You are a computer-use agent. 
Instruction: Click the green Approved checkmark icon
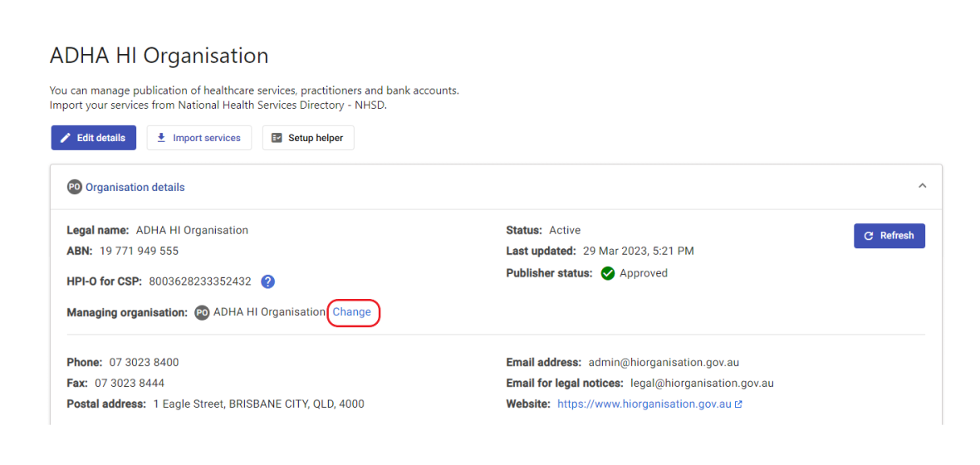point(607,273)
